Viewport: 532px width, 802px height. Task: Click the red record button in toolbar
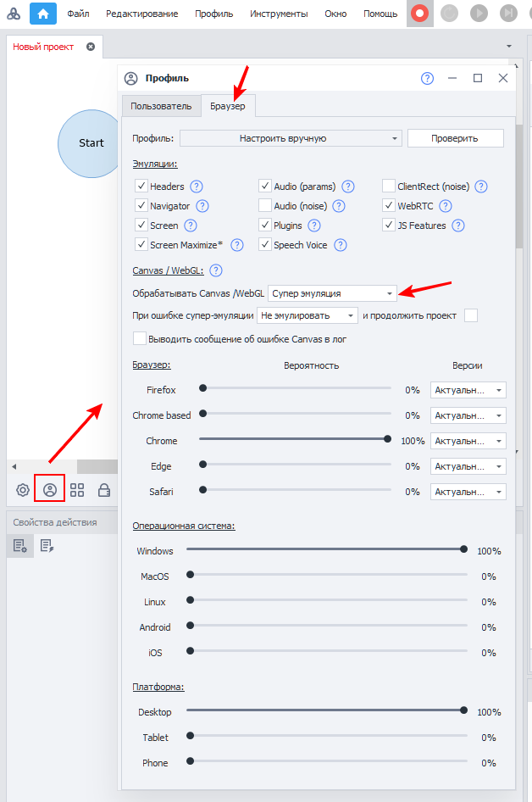[x=420, y=14]
